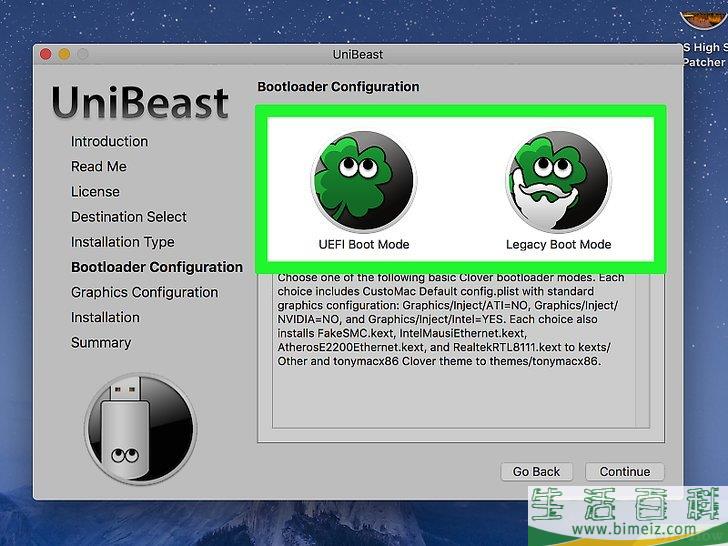Image resolution: width=728 pixels, height=546 pixels.
Task: Select Bootloader Configuration in the sidebar
Action: [x=157, y=267]
